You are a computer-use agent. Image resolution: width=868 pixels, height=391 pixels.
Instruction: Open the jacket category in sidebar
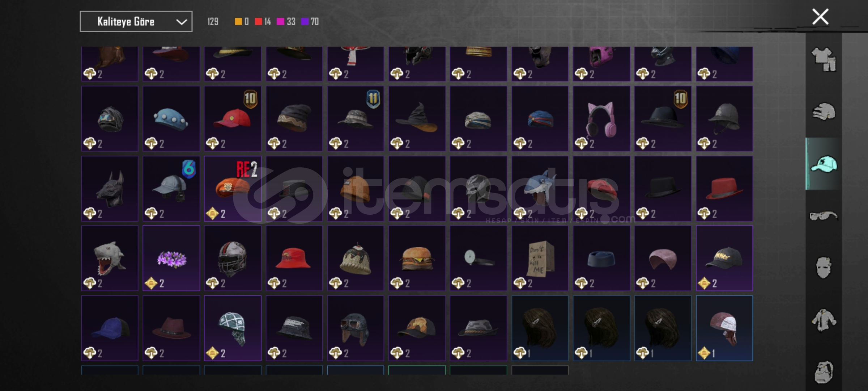(x=824, y=320)
